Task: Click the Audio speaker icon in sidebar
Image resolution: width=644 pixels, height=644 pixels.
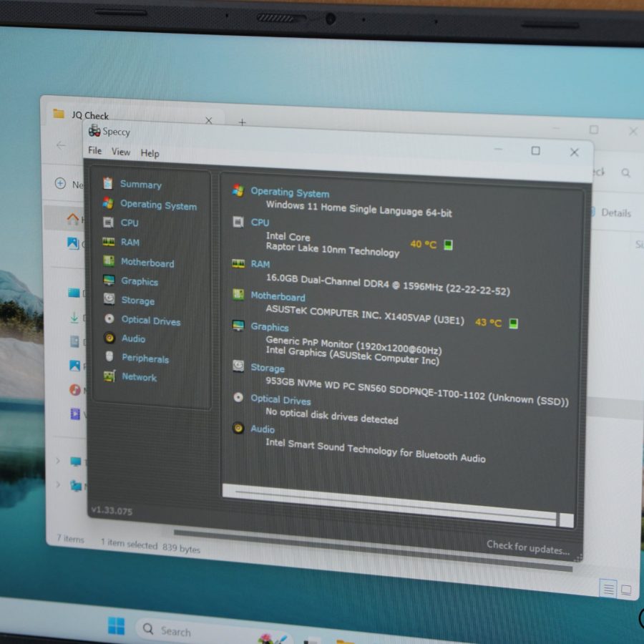Action: [109, 338]
